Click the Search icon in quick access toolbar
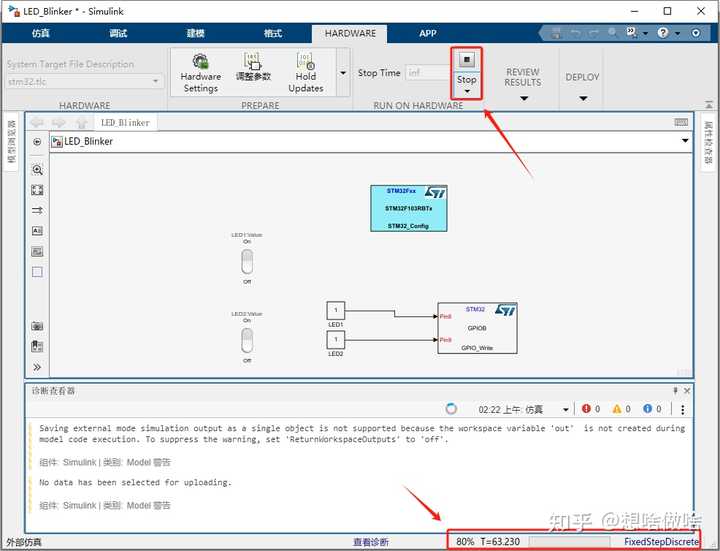The height and width of the screenshot is (551, 720). click(x=613, y=33)
